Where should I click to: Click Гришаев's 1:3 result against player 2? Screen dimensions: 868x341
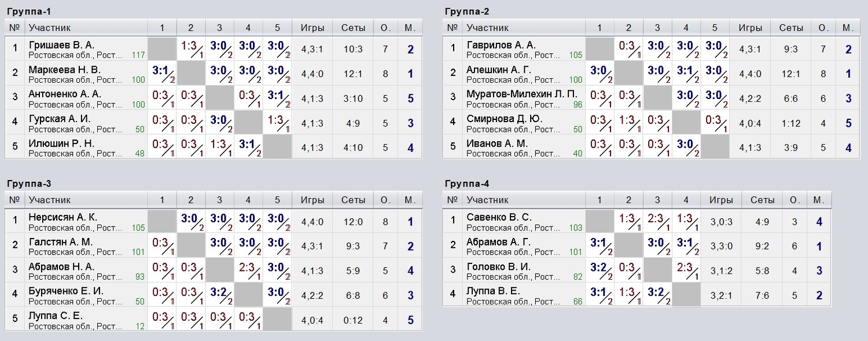click(x=191, y=49)
